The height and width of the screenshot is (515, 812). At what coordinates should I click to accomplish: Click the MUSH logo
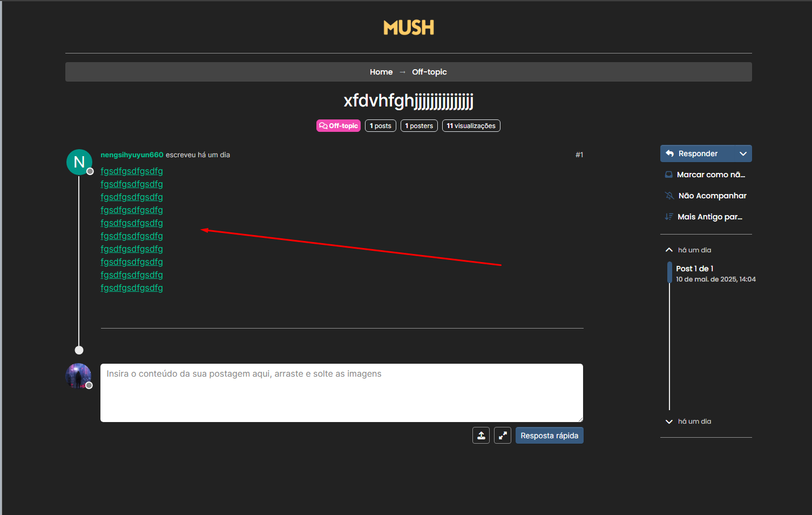(x=409, y=28)
